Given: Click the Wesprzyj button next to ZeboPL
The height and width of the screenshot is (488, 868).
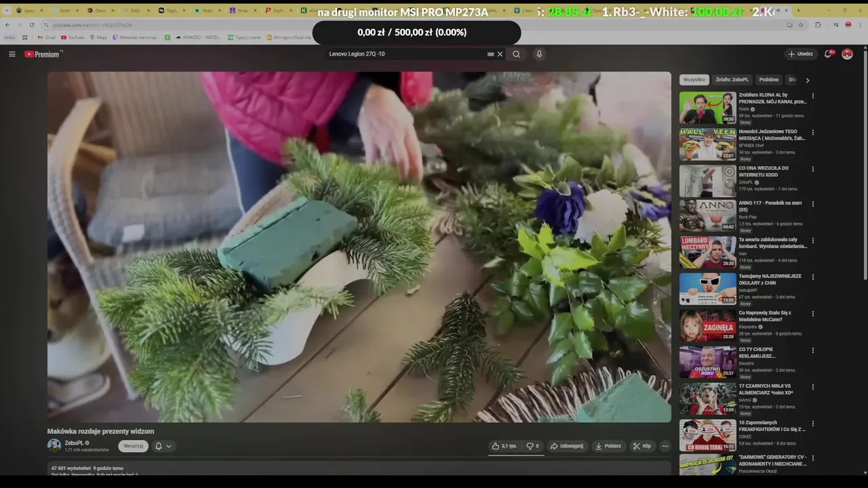Looking at the screenshot, I should (x=134, y=446).
